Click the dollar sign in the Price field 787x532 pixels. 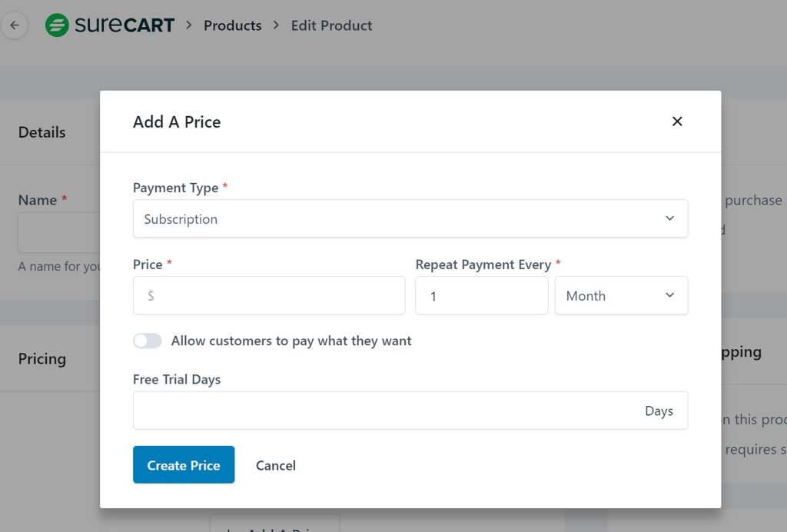point(151,296)
